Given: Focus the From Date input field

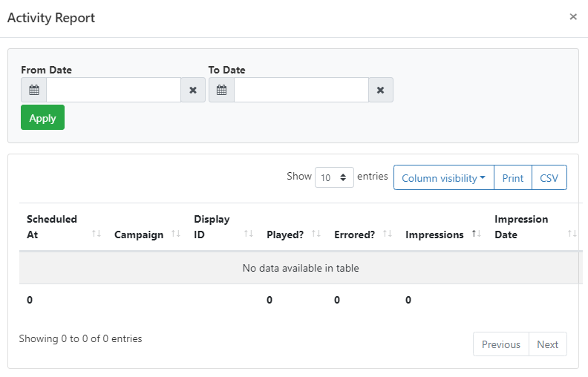Looking at the screenshot, I should click(114, 90).
